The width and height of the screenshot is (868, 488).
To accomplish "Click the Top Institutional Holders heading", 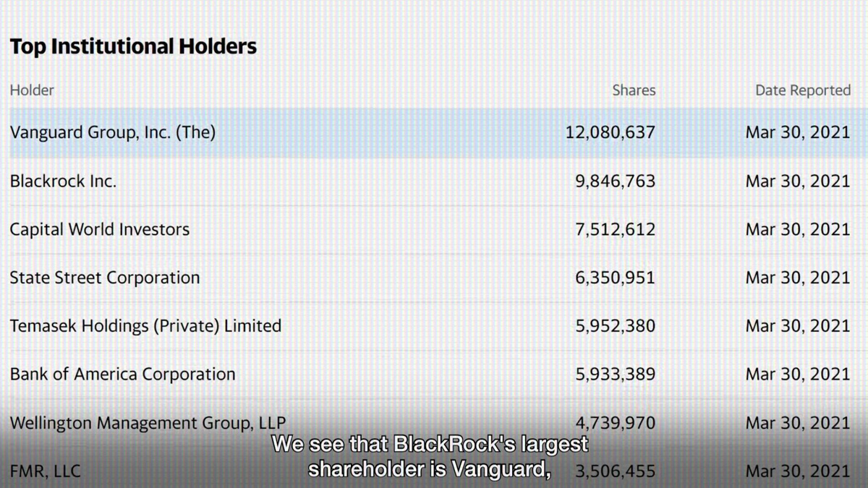I will (133, 47).
